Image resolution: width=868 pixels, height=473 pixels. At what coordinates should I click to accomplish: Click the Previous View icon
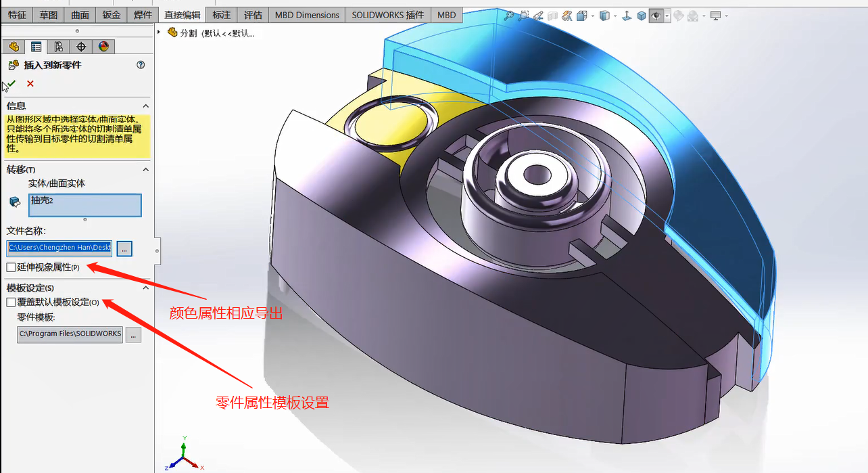pos(539,16)
